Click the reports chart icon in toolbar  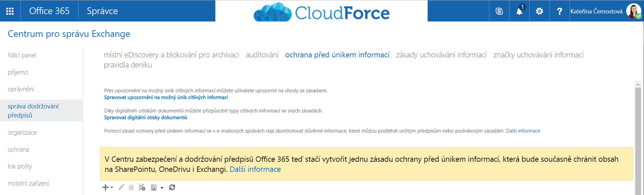(154, 188)
